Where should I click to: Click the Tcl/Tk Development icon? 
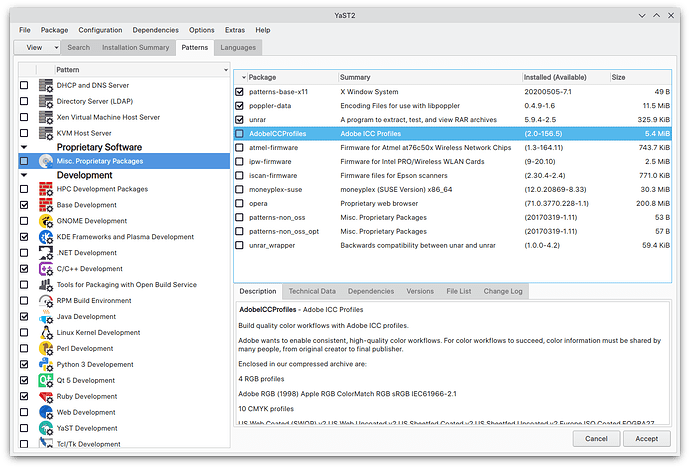pos(46,443)
